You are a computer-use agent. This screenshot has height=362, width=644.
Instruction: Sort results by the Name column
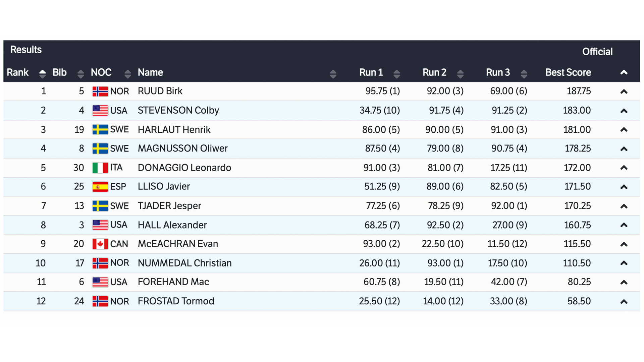[x=333, y=74]
